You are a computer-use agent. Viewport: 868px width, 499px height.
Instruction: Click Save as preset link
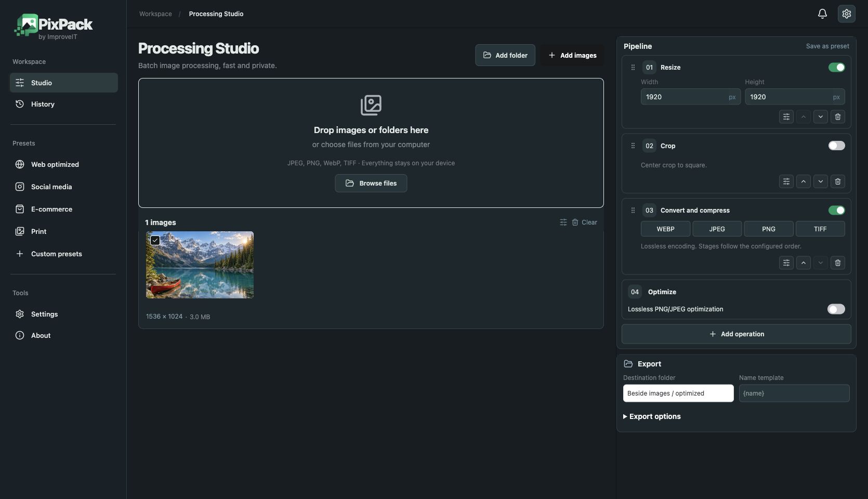(x=827, y=46)
